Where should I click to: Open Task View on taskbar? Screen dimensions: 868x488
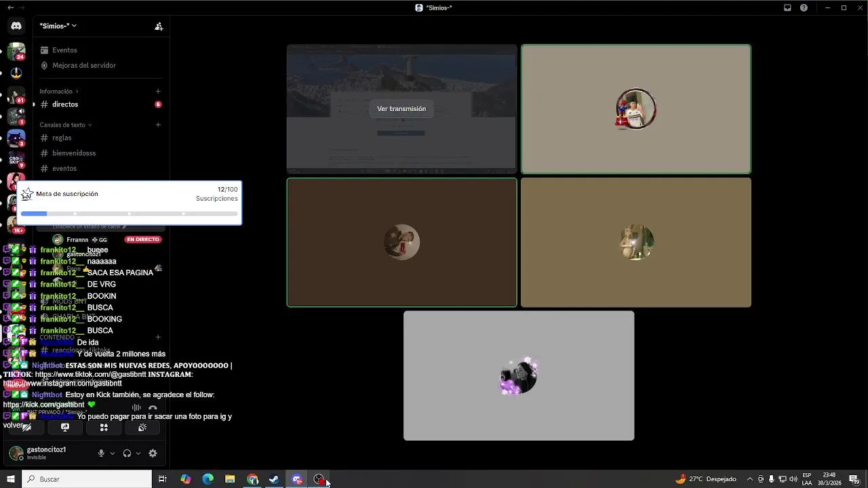(x=163, y=479)
